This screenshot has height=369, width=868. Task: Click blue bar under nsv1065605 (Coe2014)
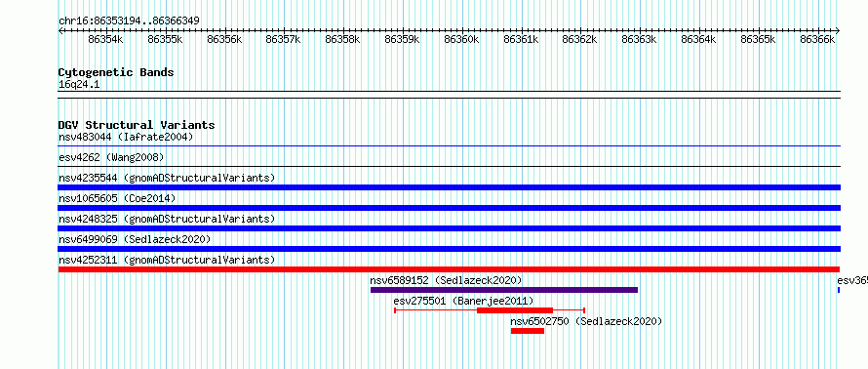pos(449,208)
